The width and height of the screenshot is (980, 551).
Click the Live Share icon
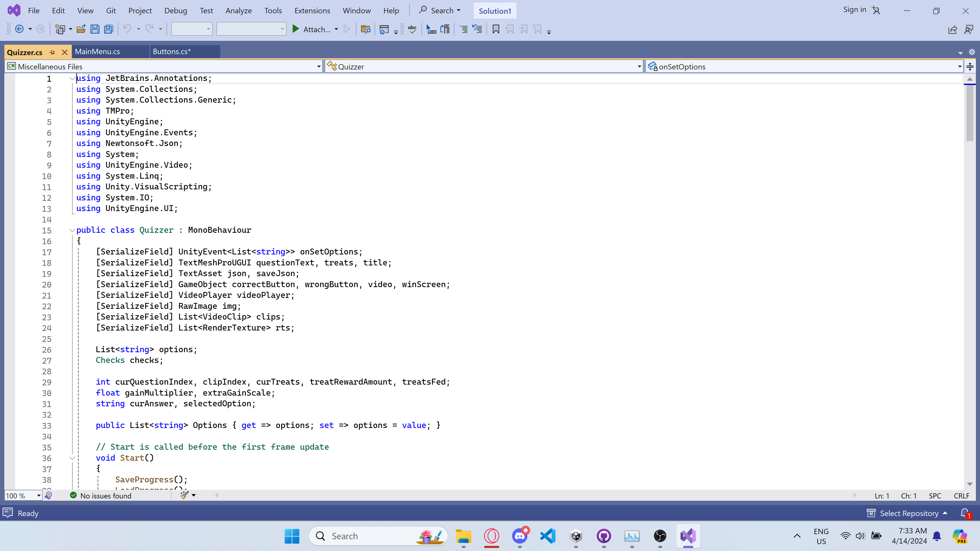coord(953,30)
